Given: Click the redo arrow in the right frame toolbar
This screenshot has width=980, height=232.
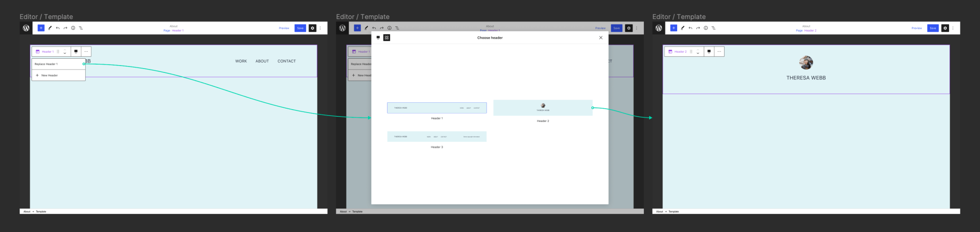Looking at the screenshot, I should (x=698, y=28).
